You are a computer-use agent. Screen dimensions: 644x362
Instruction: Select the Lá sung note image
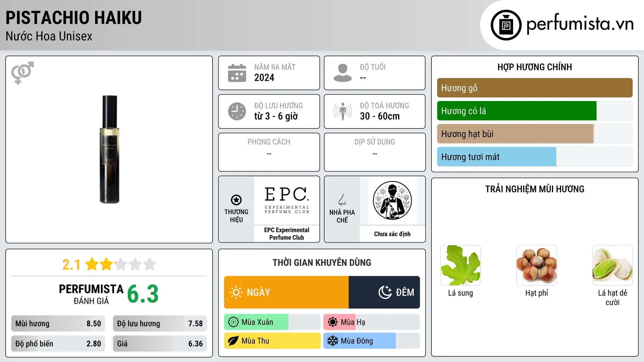coord(460,265)
